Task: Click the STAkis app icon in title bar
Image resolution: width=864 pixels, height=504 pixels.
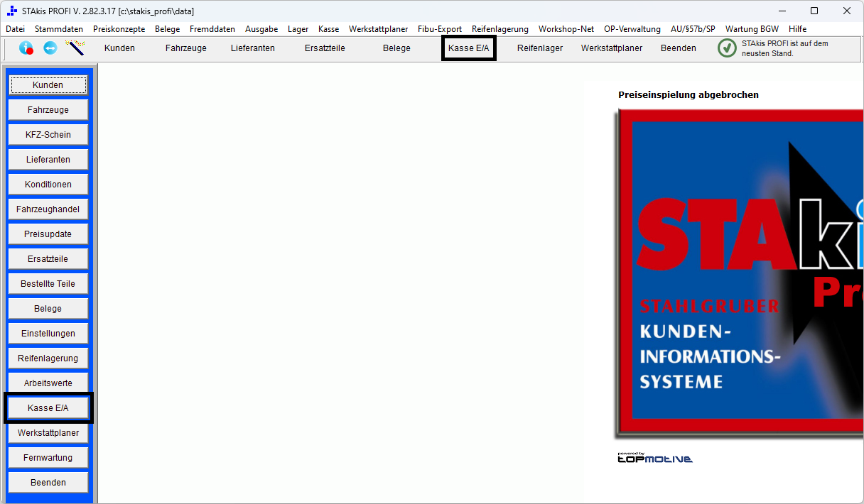Action: tap(12, 11)
